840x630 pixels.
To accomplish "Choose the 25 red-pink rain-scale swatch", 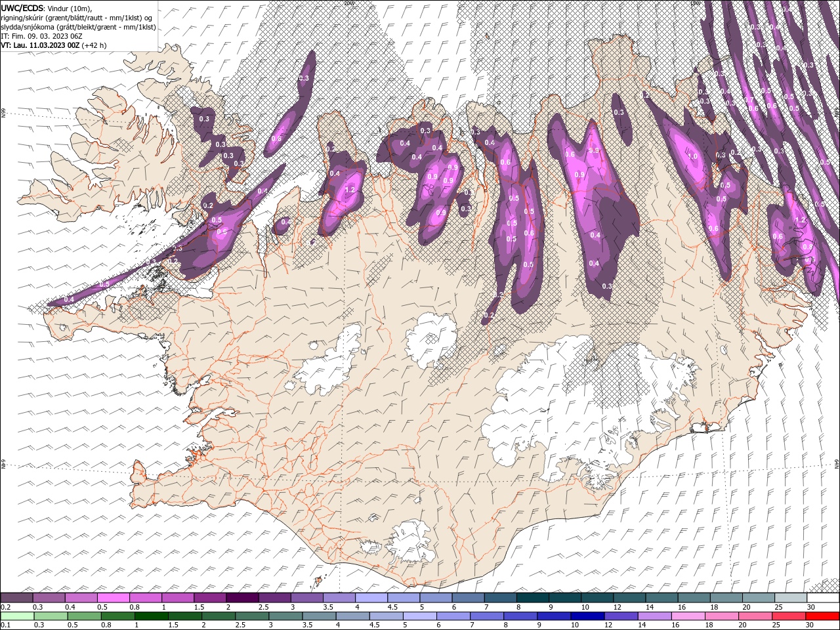I will pos(789,617).
